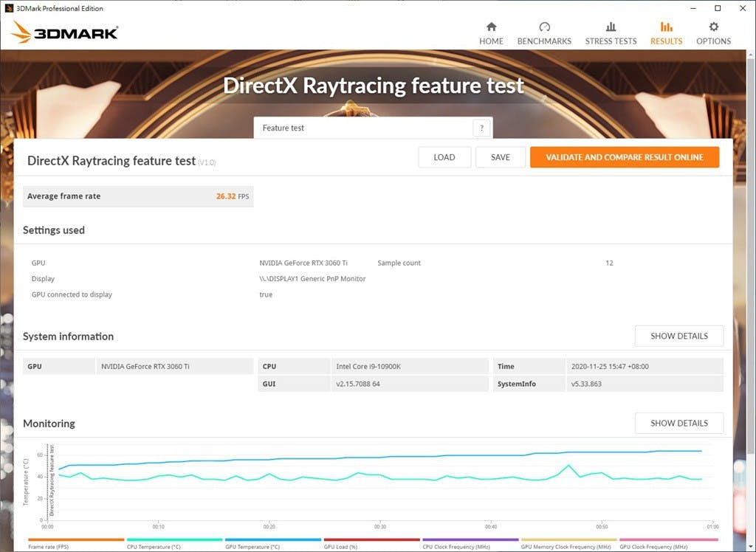
Task: Load a saved benchmark result
Action: [x=444, y=157]
